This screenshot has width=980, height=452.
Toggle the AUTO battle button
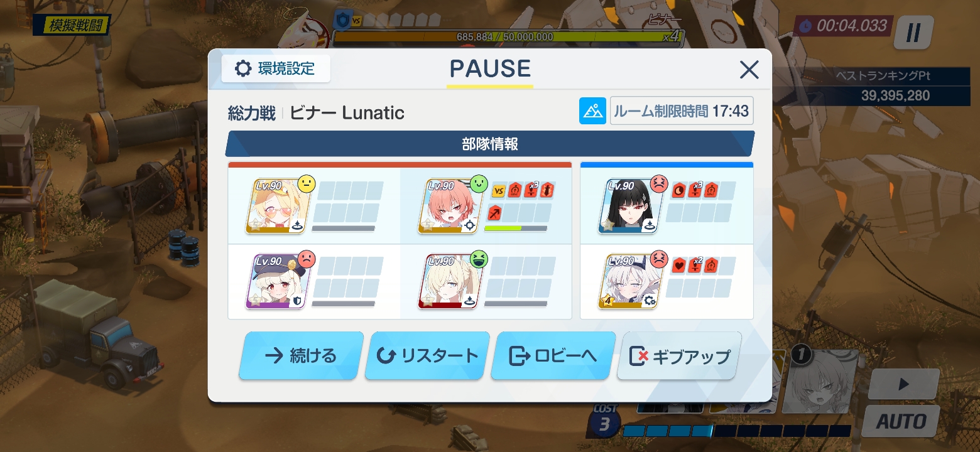click(901, 421)
